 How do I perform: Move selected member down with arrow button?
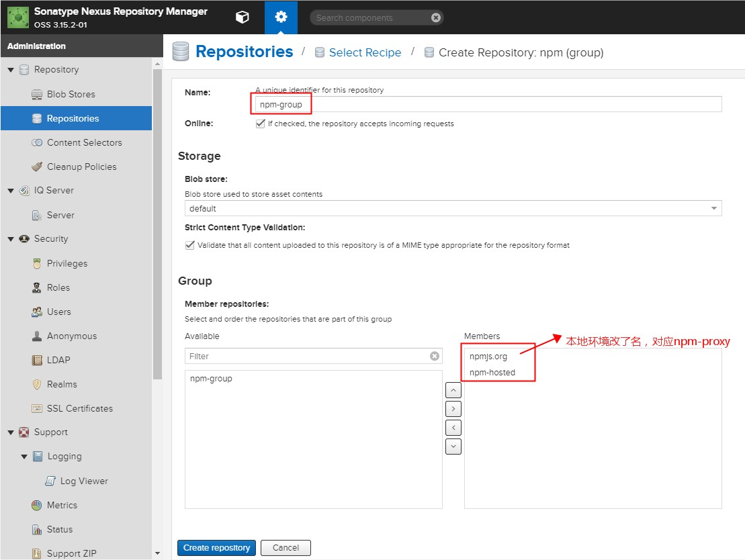click(x=453, y=446)
